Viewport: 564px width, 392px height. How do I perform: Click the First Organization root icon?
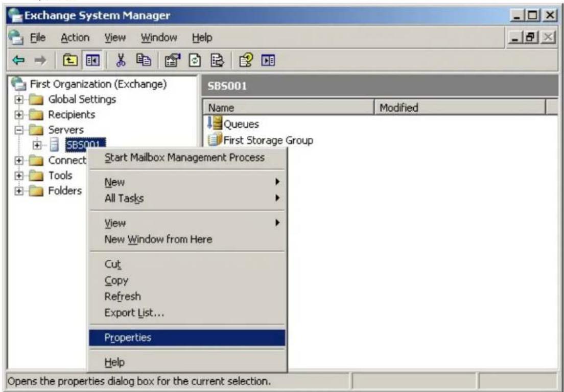tap(18, 84)
